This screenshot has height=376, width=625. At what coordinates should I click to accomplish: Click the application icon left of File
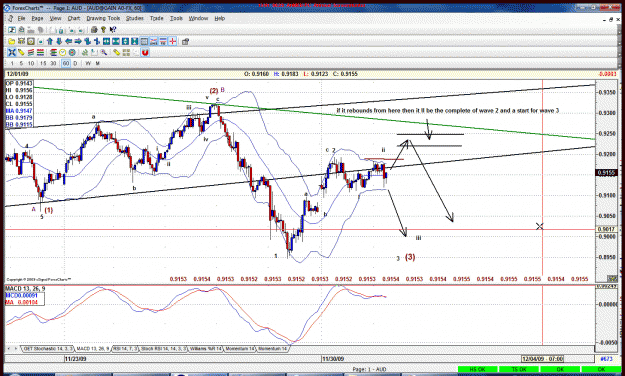(x=10, y=18)
